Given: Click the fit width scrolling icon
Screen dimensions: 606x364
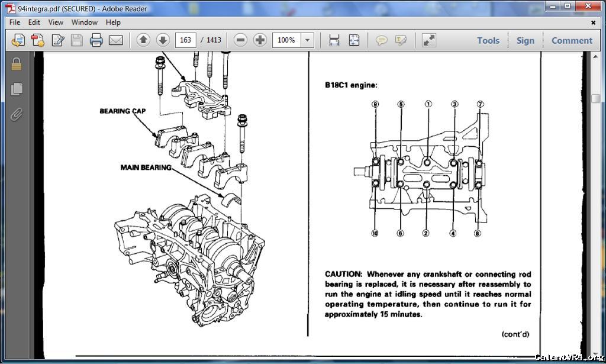Looking at the screenshot, I should point(334,40).
